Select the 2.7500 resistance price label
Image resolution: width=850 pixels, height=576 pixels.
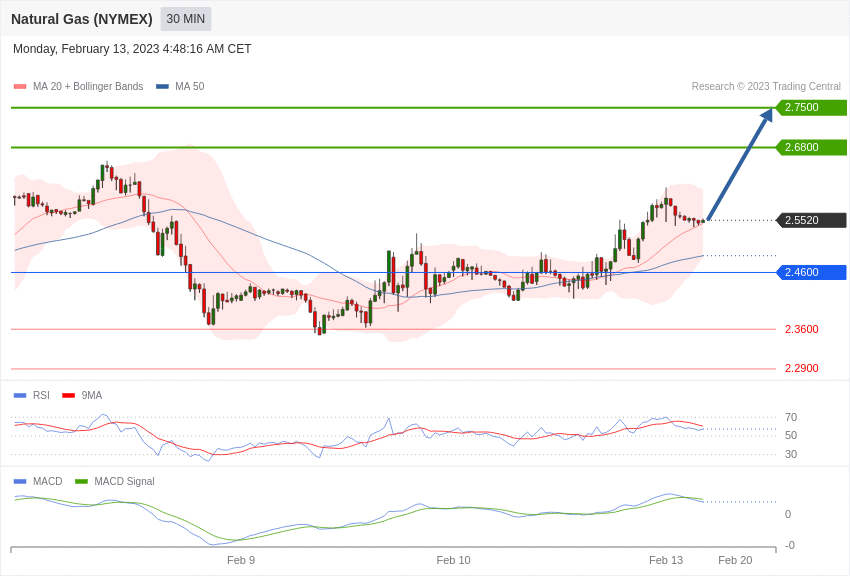pyautogui.click(x=812, y=107)
